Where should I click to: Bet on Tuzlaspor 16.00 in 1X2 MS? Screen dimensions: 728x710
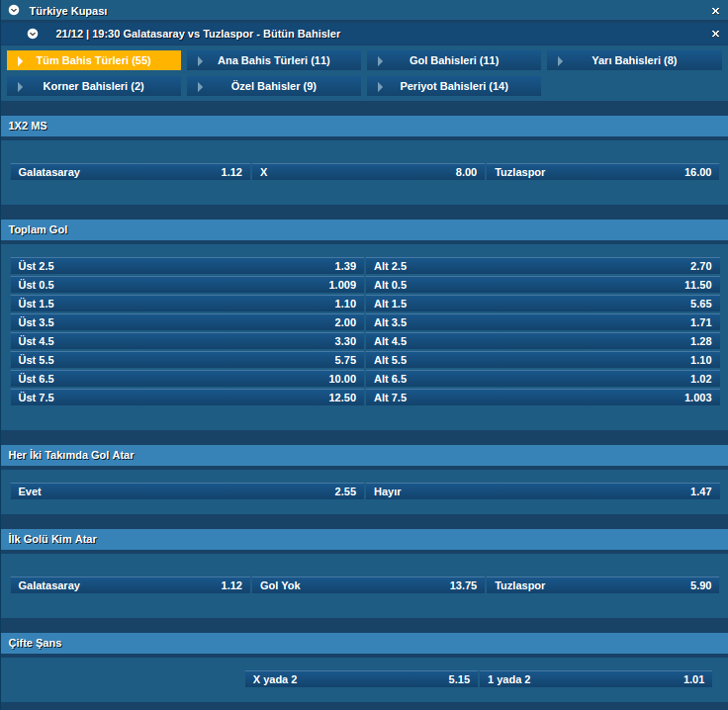tap(603, 172)
